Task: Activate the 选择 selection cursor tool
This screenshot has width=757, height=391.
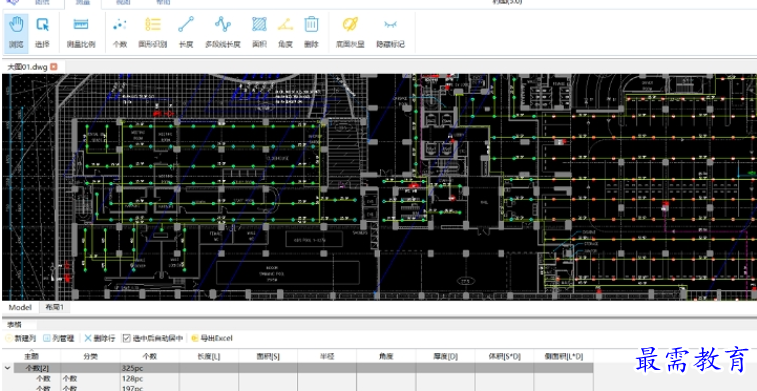Action: (42, 32)
